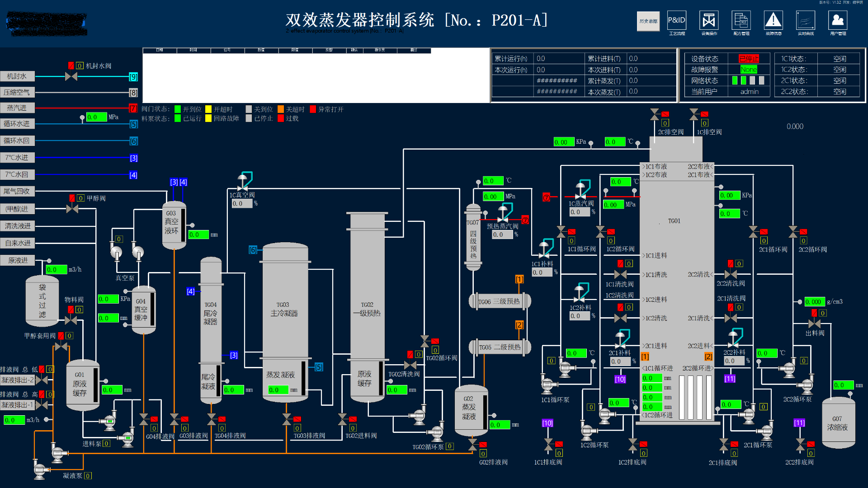868x488 pixels.
Task: Select the 甲醇套用阀 valve symbol
Action: pyautogui.click(x=61, y=347)
